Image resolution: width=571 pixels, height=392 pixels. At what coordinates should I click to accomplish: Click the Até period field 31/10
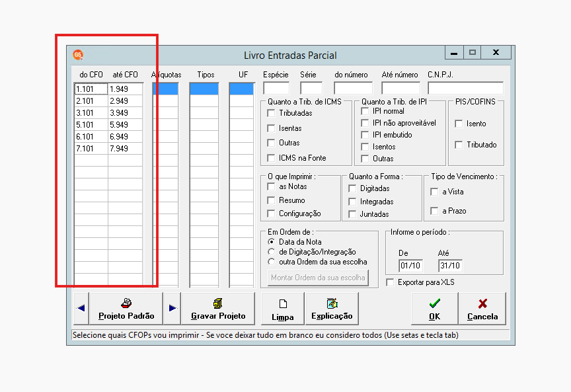[x=451, y=266]
